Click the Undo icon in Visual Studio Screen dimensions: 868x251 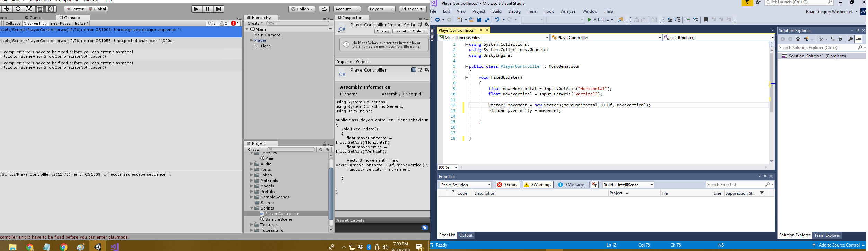coord(497,20)
